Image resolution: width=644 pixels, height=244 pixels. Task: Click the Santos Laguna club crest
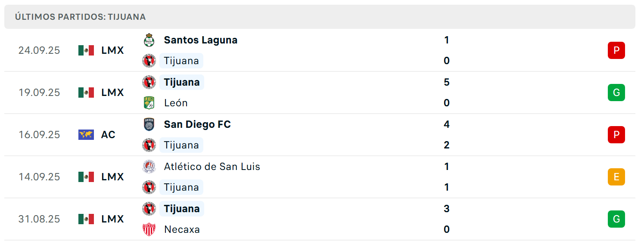149,40
